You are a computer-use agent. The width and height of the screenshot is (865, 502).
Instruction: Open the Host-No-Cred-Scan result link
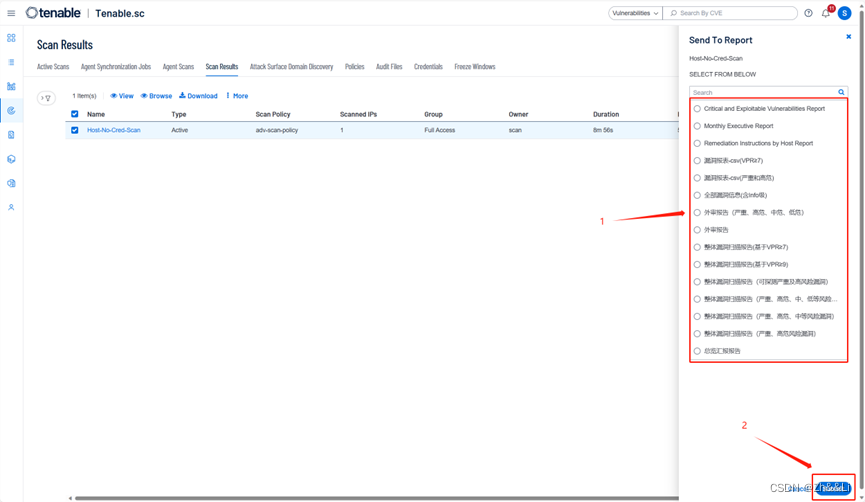pos(114,130)
